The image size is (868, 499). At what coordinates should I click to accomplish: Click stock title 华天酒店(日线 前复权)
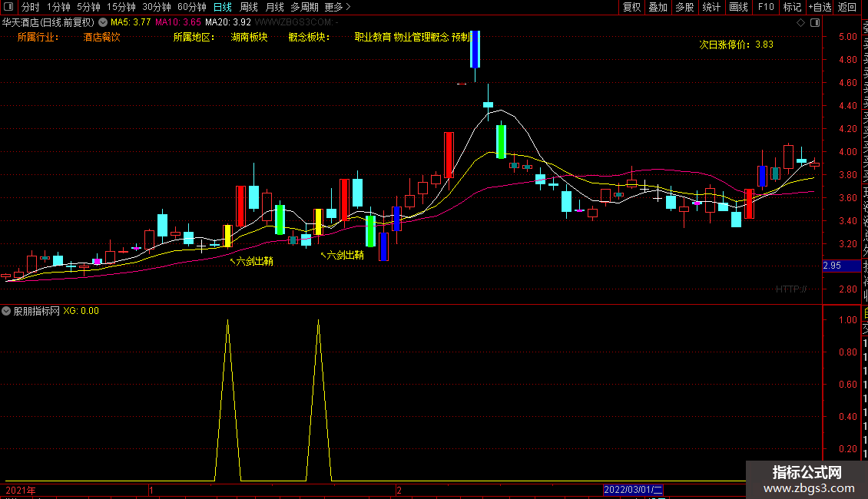[x=48, y=22]
